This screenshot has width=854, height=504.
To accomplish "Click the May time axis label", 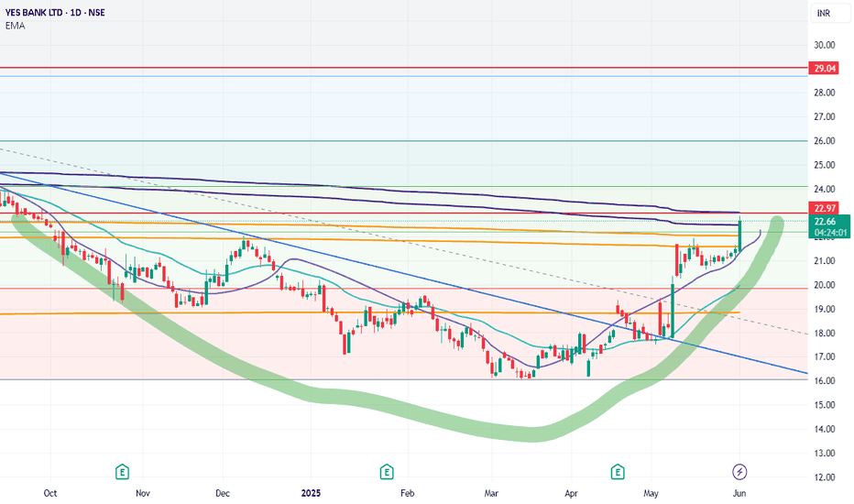I will 651,493.
